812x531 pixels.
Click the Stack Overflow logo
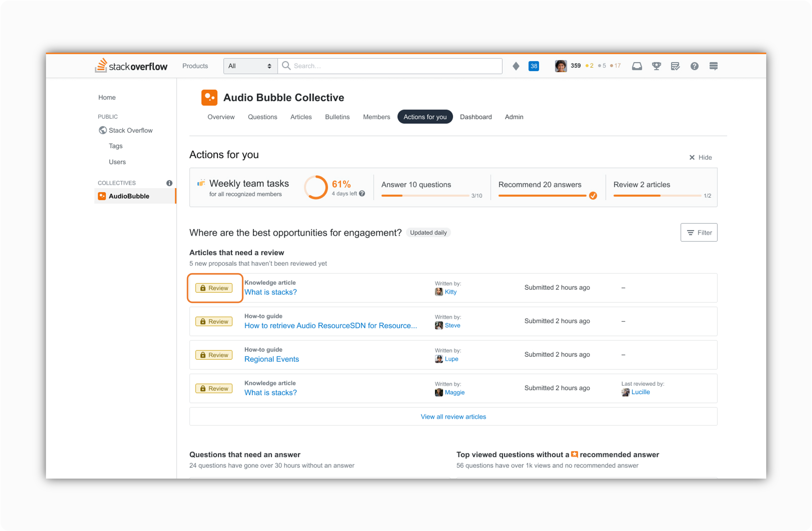131,65
